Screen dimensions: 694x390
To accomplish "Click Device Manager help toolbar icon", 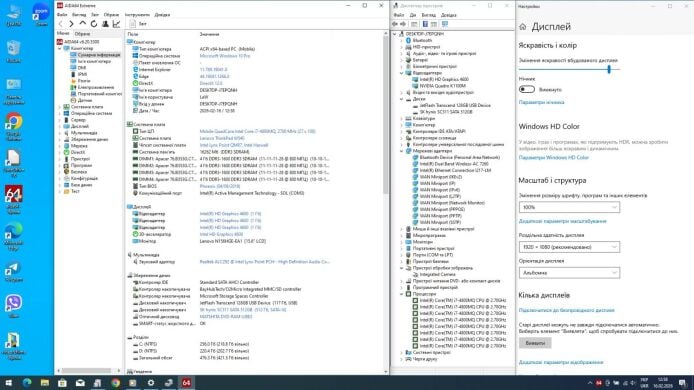I will click(x=425, y=24).
